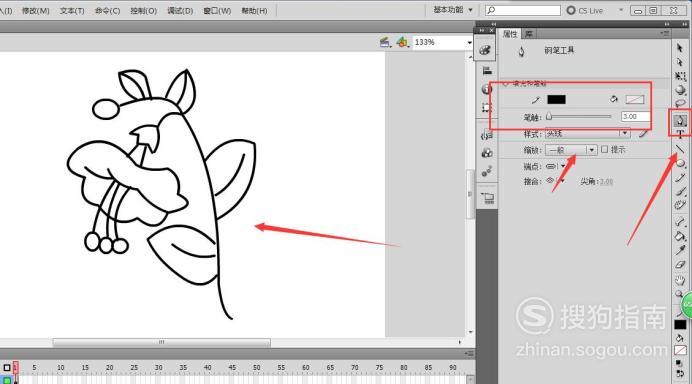Click the stroke width 3.00 input field
The image size is (692, 384).
(x=635, y=117)
